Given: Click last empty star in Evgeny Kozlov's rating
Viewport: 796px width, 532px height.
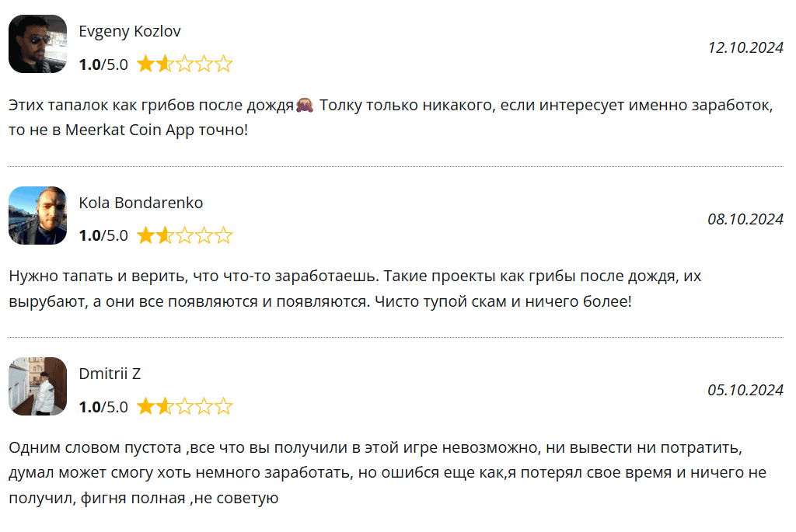Looking at the screenshot, I should 223,64.
